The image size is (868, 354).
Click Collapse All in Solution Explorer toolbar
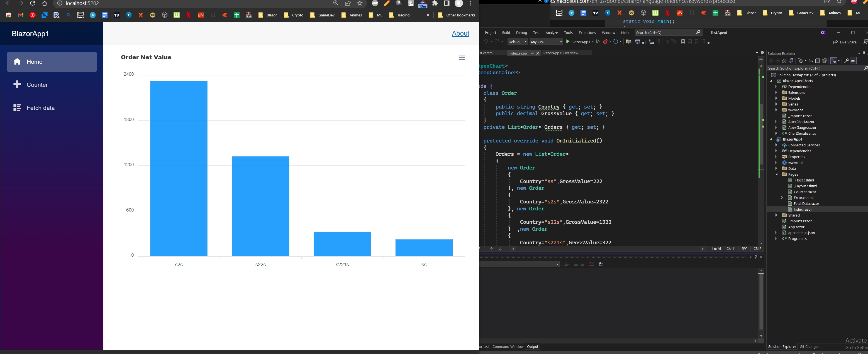click(818, 61)
